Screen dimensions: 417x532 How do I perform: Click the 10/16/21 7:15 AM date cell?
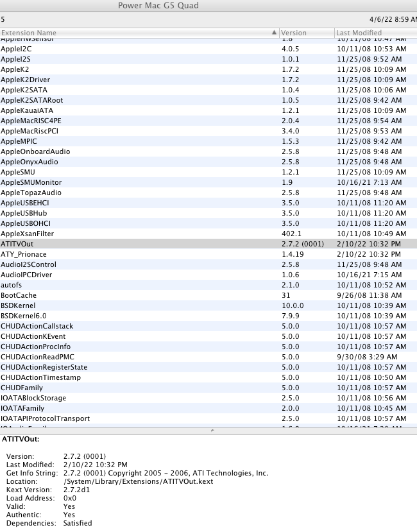pyautogui.click(x=369, y=275)
